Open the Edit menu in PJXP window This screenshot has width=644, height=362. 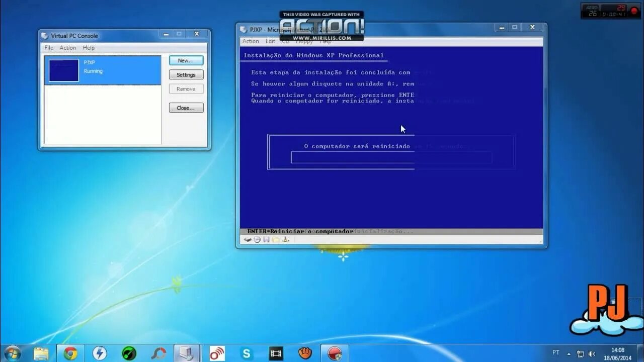[270, 41]
